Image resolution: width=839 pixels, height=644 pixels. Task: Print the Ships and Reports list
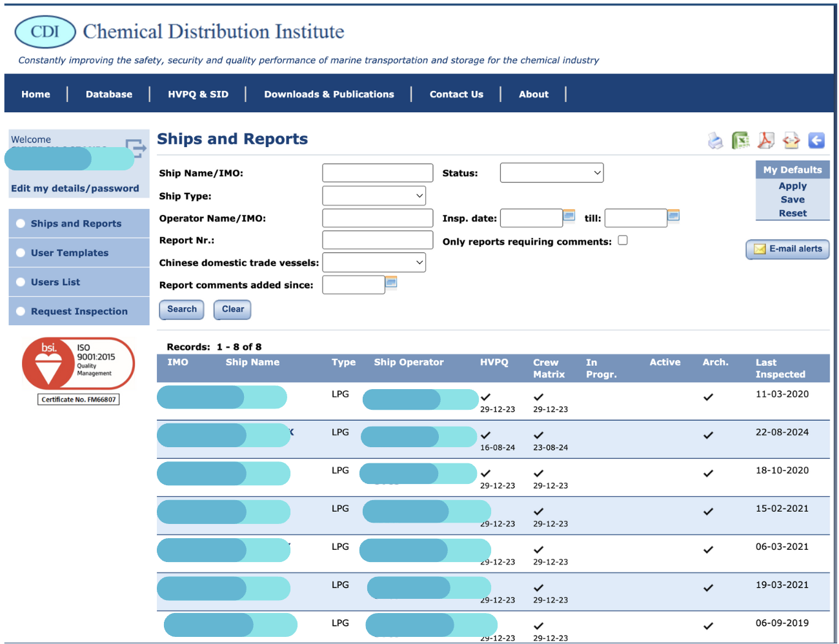[716, 140]
